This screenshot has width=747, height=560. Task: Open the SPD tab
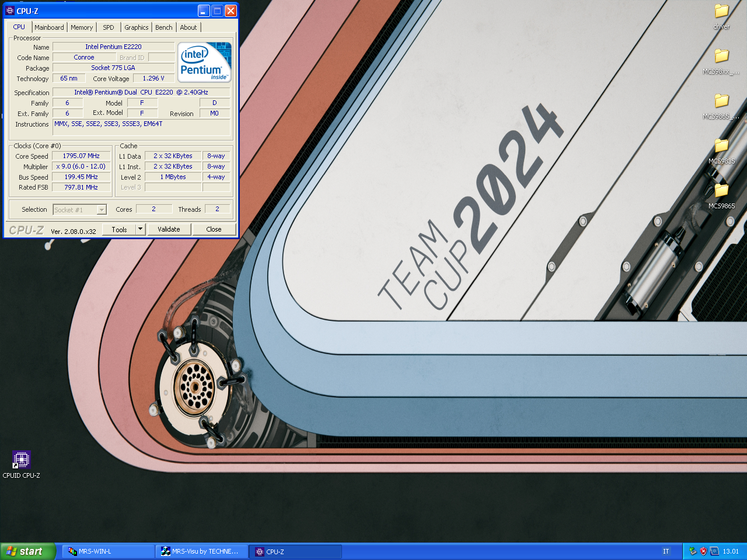(109, 27)
